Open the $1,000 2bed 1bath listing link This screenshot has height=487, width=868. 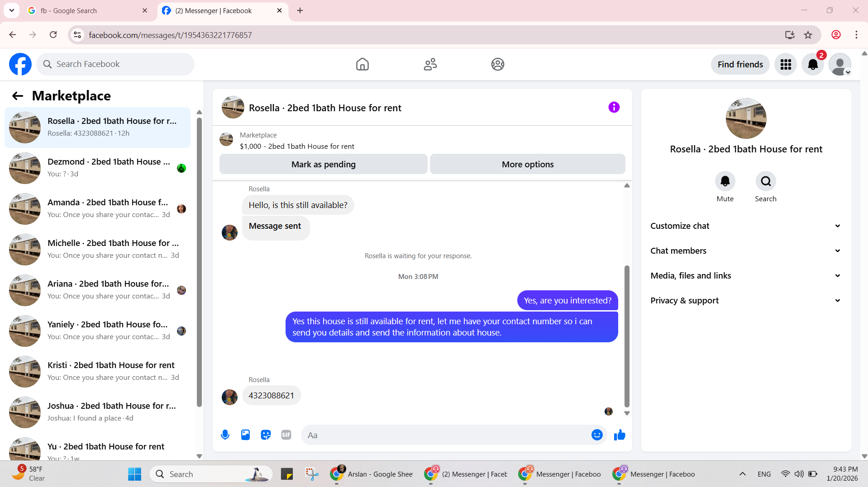297,147
